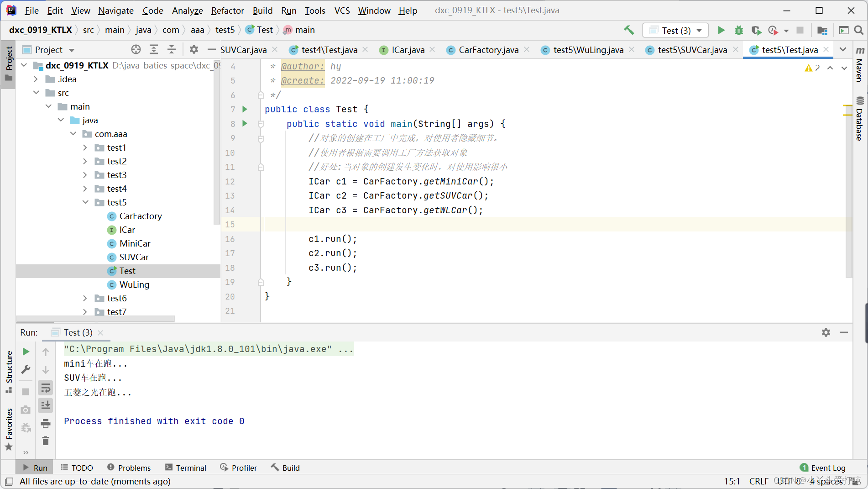Open Project panel settings gear
Image resolution: width=868 pixels, height=489 pixels.
pyautogui.click(x=194, y=49)
